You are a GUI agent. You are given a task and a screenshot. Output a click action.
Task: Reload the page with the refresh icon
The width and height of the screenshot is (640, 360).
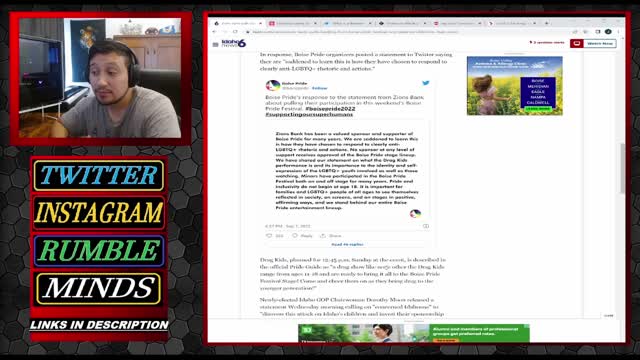[235, 32]
